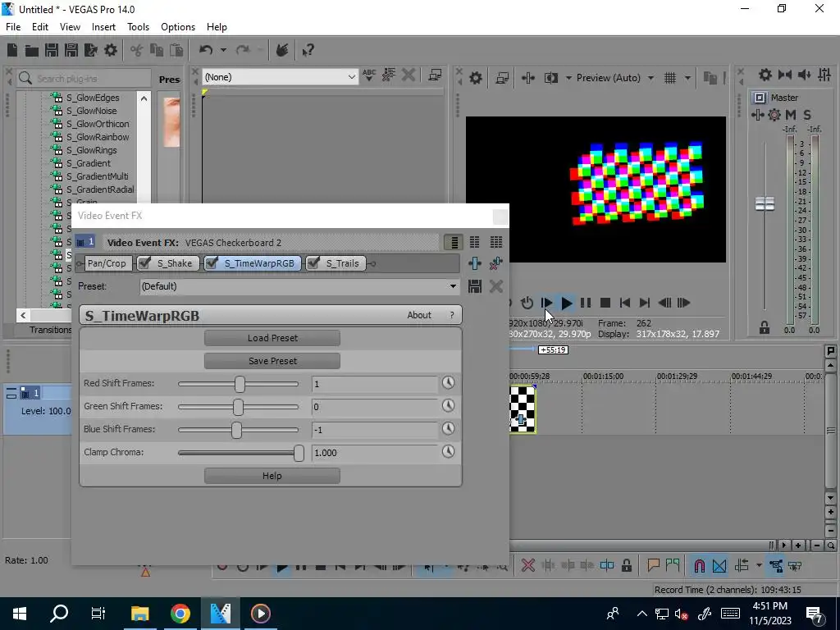The height and width of the screenshot is (630, 840).
Task: Click Help button in S_TimeWarpRGB
Action: click(272, 476)
